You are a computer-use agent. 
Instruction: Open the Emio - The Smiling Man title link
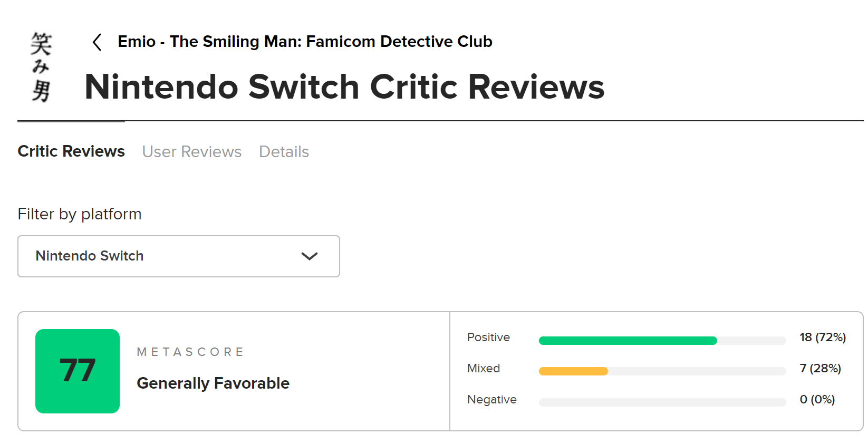(304, 42)
